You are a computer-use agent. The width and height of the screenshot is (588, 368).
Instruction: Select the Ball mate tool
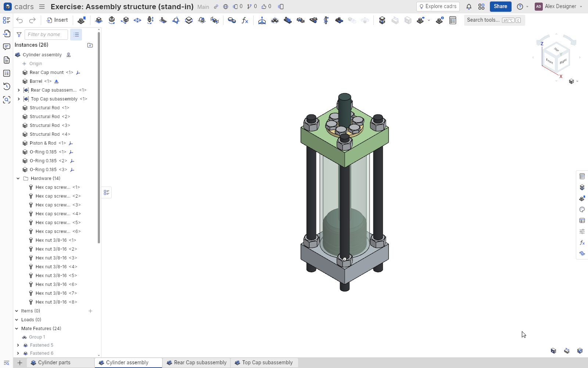click(176, 20)
